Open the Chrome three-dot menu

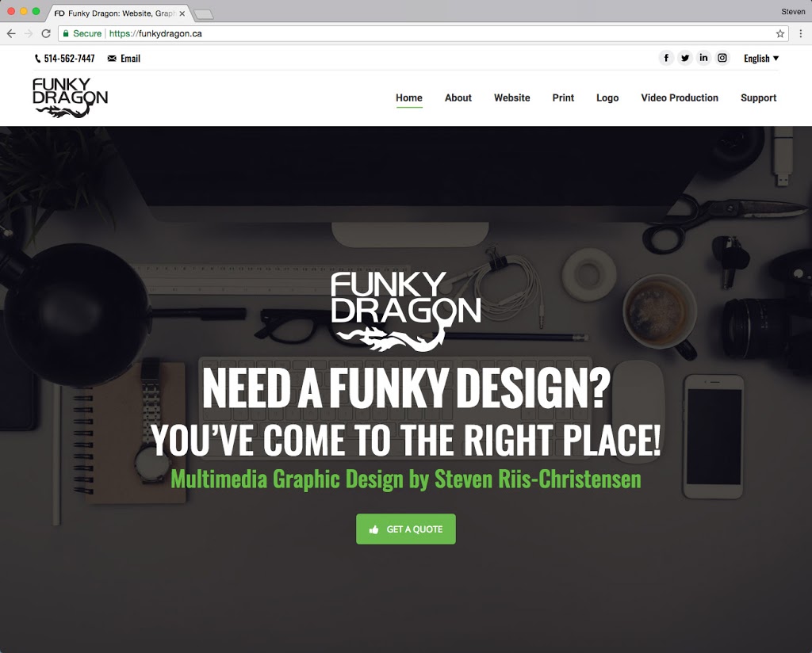[x=801, y=33]
